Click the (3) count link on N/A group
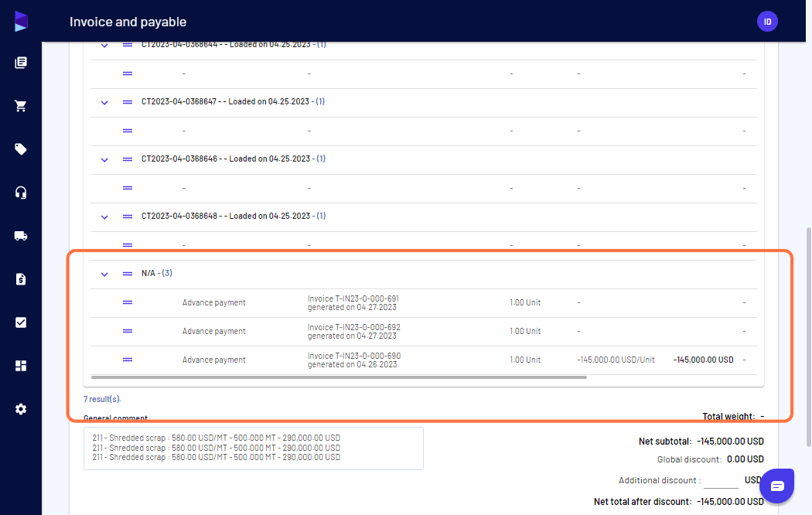 pyautogui.click(x=167, y=273)
